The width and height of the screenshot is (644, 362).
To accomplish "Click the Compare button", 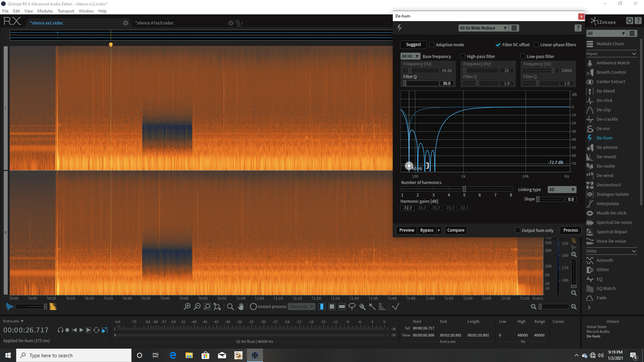I will (456, 230).
